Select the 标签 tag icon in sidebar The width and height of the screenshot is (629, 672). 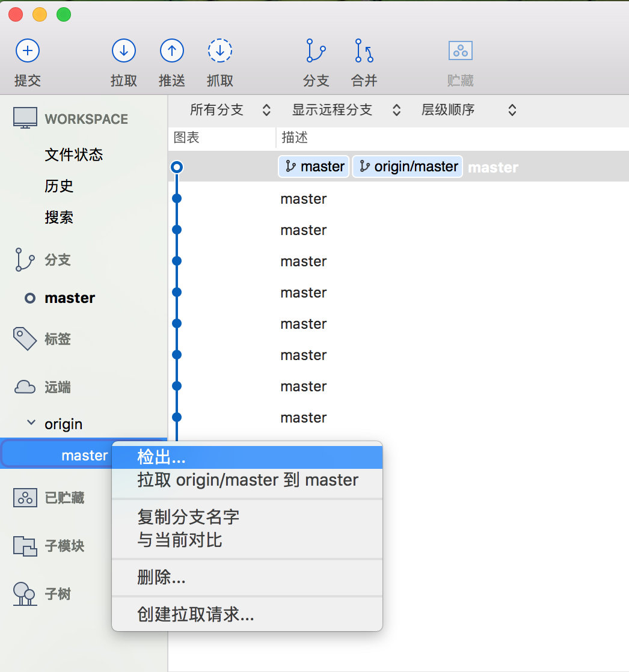pos(25,339)
